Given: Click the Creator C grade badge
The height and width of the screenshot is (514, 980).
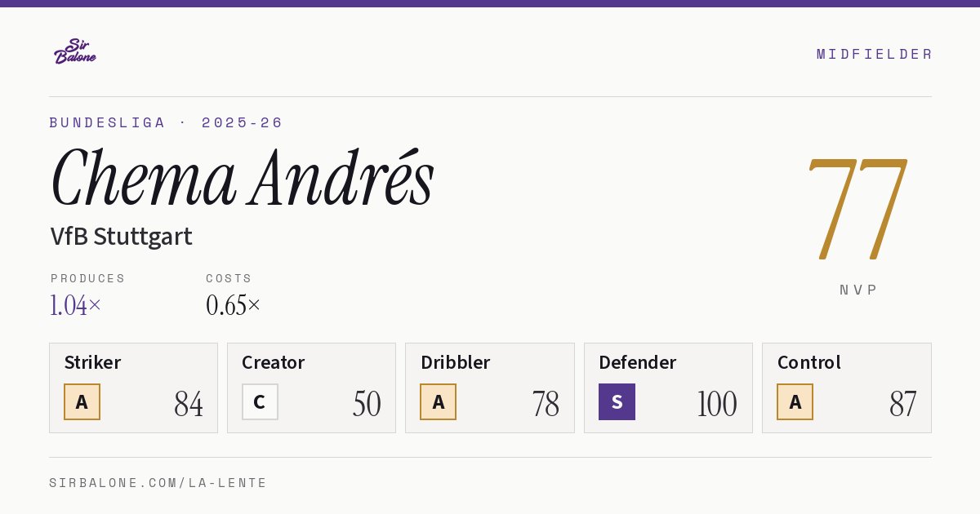Looking at the screenshot, I should pos(260,402).
